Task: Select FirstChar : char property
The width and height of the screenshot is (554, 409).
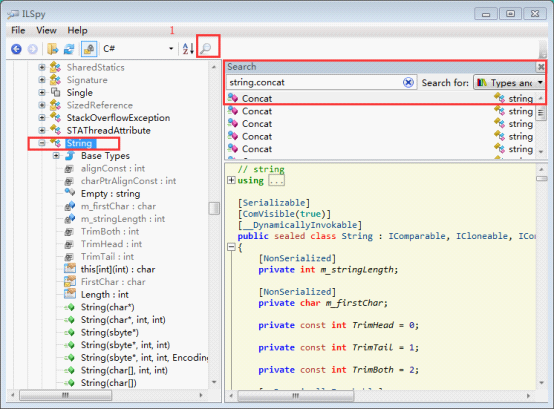Action: 113,282
